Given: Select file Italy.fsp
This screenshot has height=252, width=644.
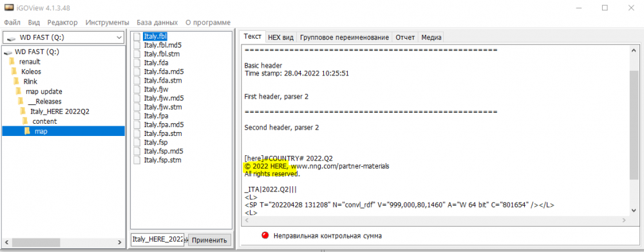Looking at the screenshot, I should point(156,142).
